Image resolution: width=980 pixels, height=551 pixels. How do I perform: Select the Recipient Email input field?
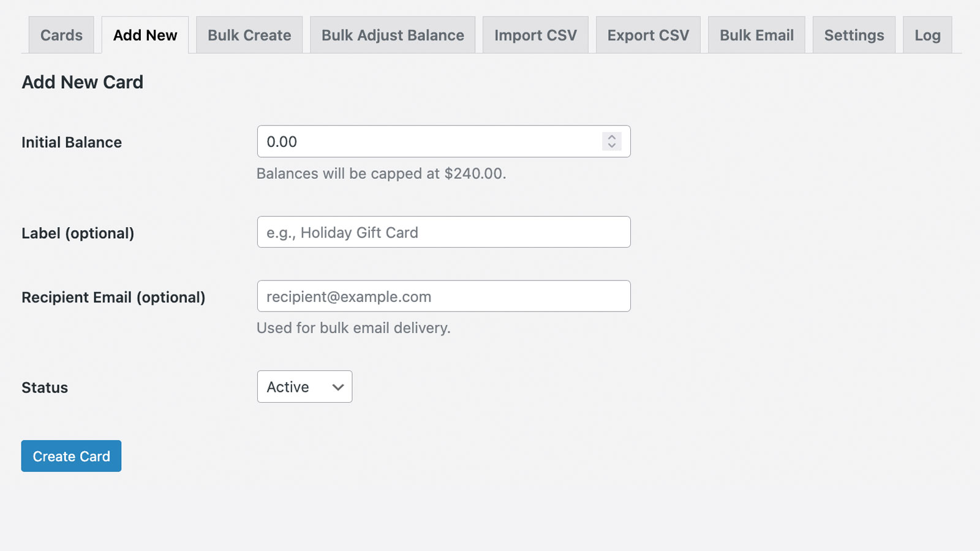(443, 296)
